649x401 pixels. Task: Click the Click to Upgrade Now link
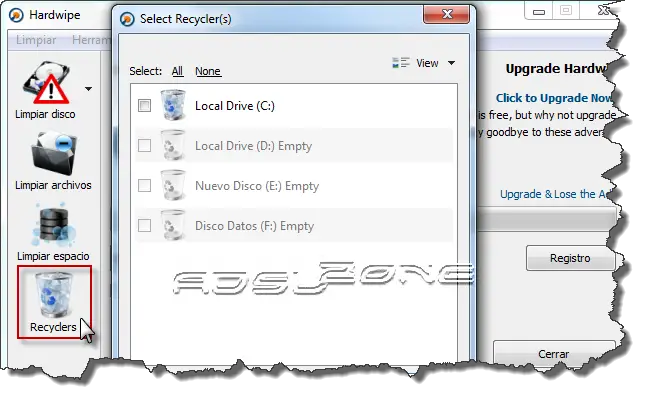(554, 98)
